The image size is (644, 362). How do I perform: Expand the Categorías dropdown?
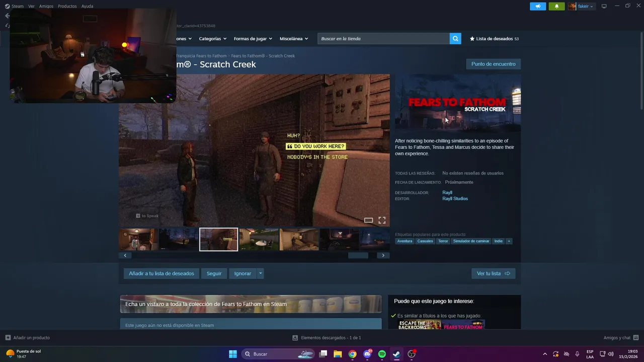[x=212, y=39]
